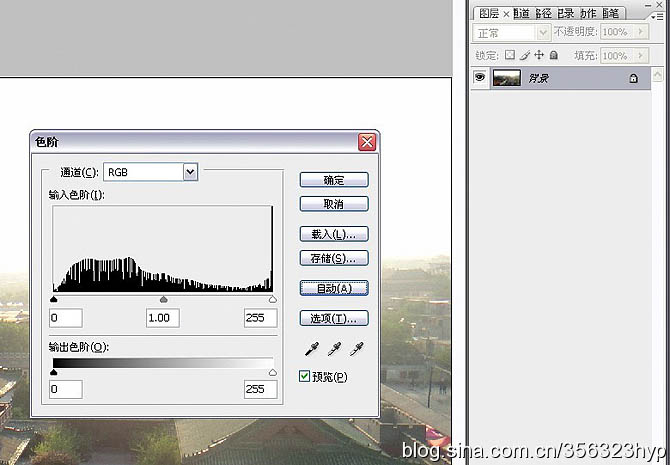Open the layers panel flyout menu

657,17
